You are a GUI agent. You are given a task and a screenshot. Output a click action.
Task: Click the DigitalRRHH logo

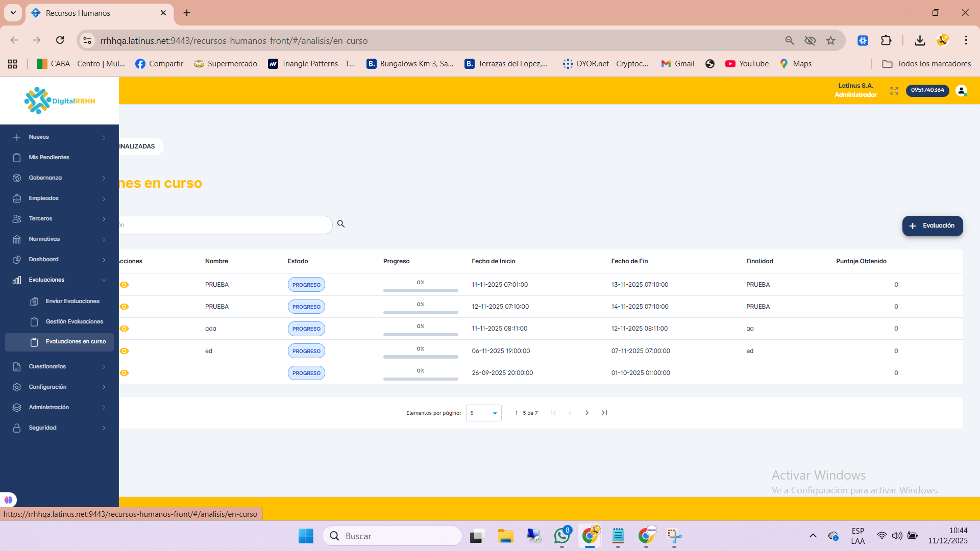(x=60, y=101)
